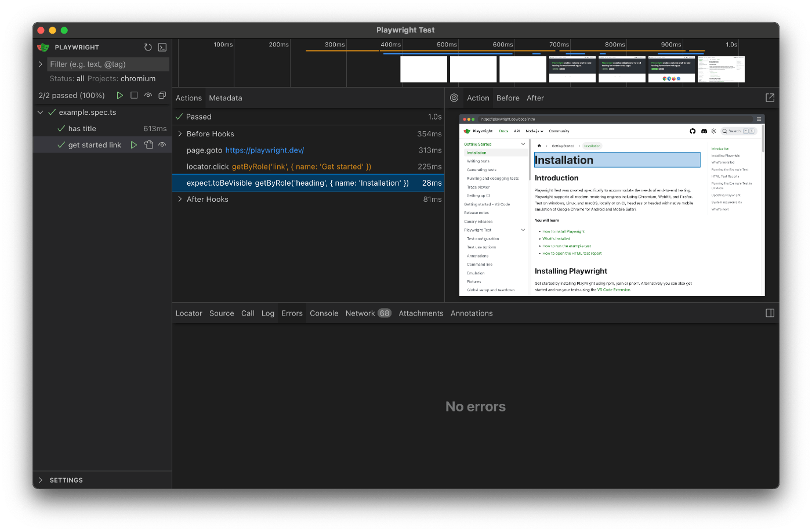812x532 pixels.
Task: Click the green check beside example.spec.ts
Action: (x=52, y=112)
